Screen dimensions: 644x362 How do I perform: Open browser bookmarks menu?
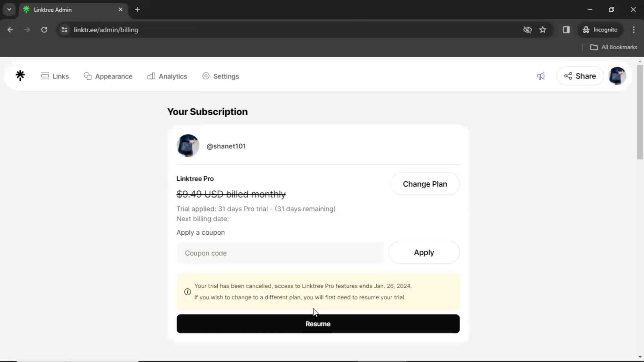click(x=615, y=47)
